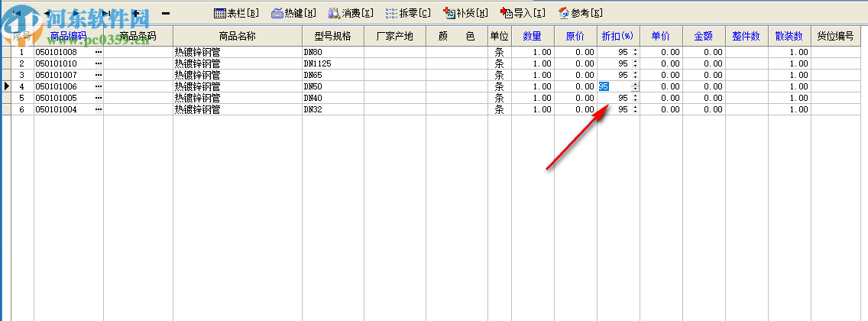The height and width of the screenshot is (321, 868).
Task: Click the 厂家产地 column header
Action: pyautogui.click(x=395, y=37)
